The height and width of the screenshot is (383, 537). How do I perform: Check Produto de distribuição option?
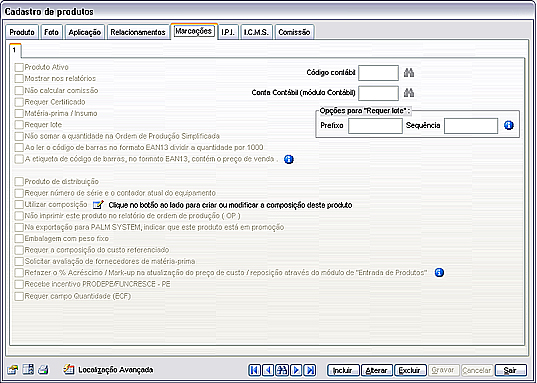pyautogui.click(x=19, y=182)
